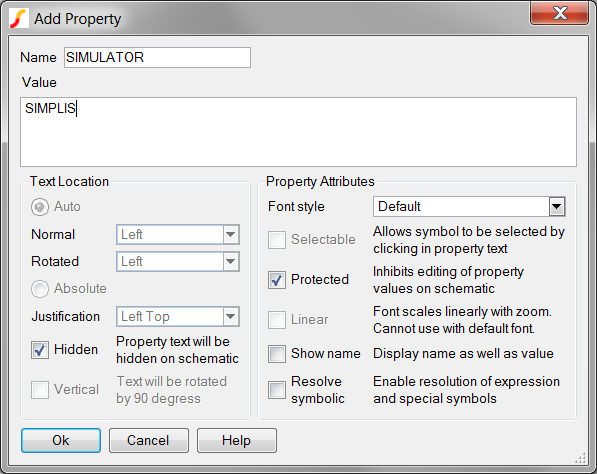
Task: Expand the Justification dropdown
Action: 178,316
